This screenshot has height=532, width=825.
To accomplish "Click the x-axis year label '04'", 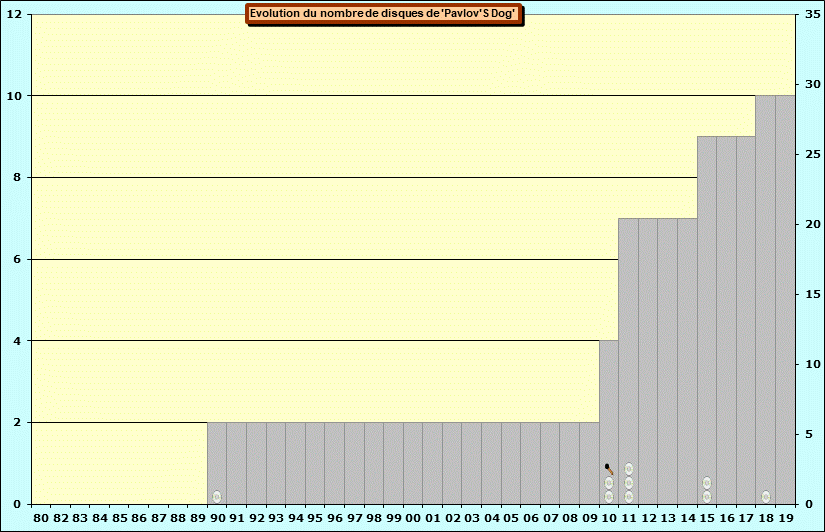I will click(491, 518).
